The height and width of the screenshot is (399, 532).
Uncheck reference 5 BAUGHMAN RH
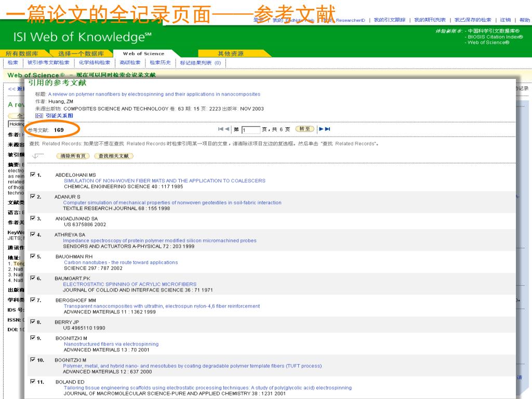click(33, 256)
